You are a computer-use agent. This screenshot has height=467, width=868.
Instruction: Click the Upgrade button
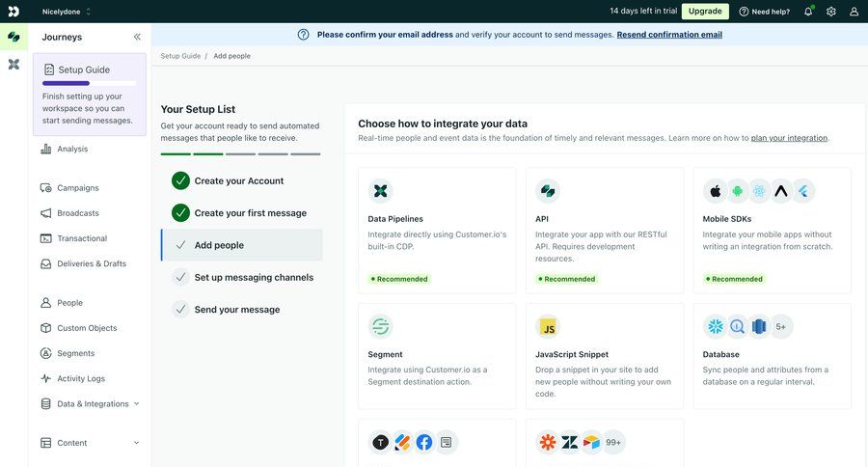pyautogui.click(x=705, y=11)
